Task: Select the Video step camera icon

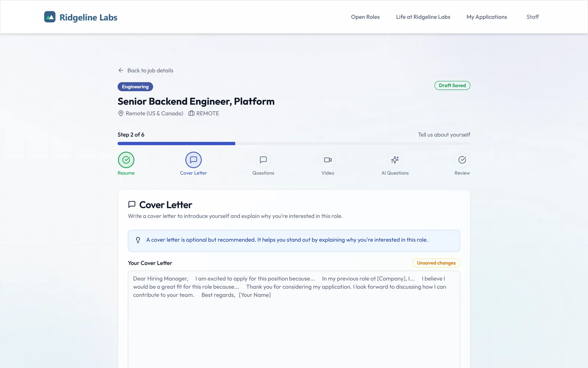Action: tap(328, 160)
